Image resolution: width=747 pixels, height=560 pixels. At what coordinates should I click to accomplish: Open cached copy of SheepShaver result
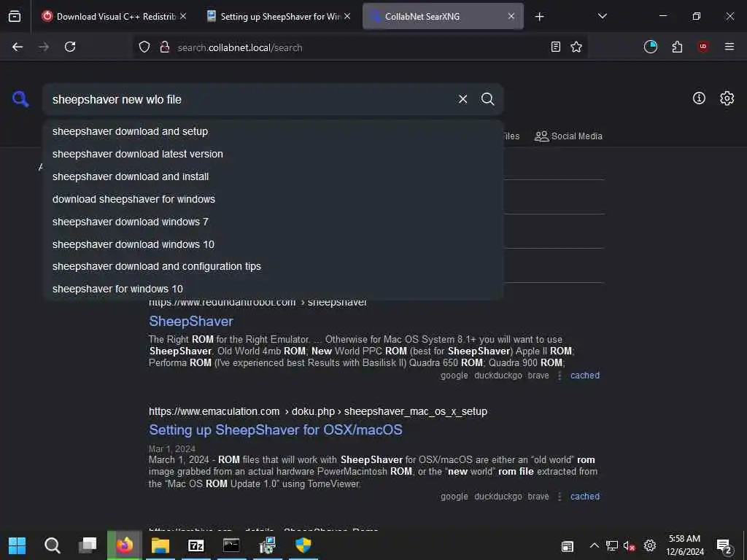pos(585,376)
